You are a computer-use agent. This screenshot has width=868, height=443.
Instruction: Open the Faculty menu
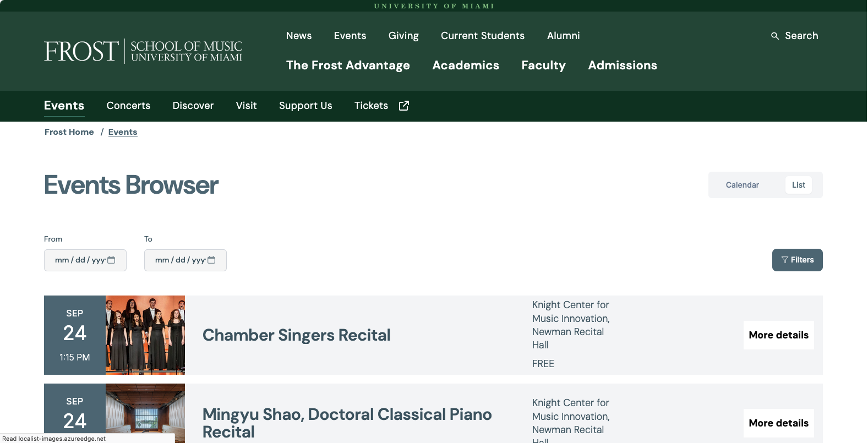pyautogui.click(x=544, y=65)
